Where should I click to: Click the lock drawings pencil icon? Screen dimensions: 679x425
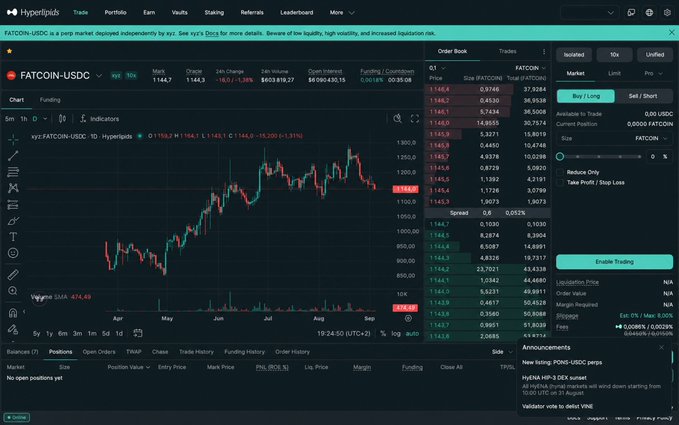[13, 329]
